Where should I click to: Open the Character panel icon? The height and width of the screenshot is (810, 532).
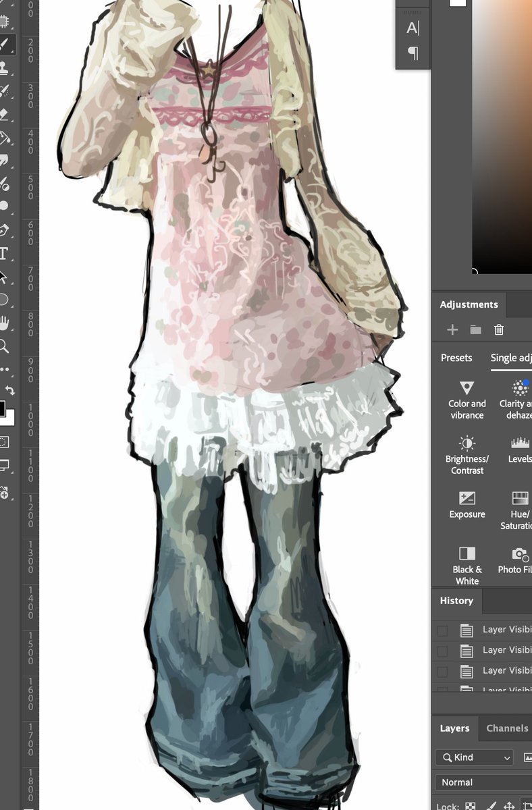[413, 28]
